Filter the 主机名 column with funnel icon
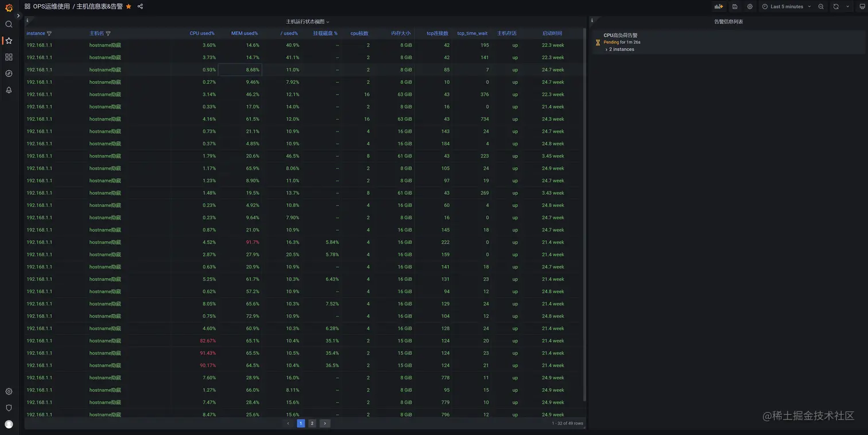 point(108,33)
